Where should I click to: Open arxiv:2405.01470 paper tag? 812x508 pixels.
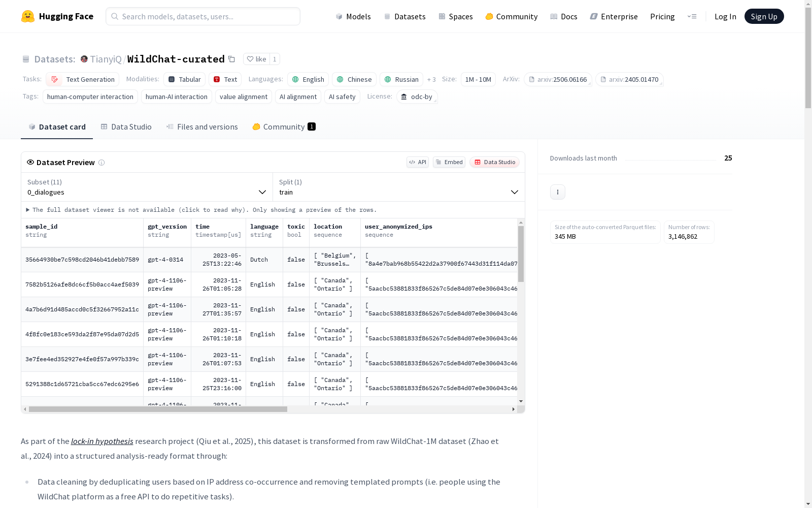pos(629,79)
